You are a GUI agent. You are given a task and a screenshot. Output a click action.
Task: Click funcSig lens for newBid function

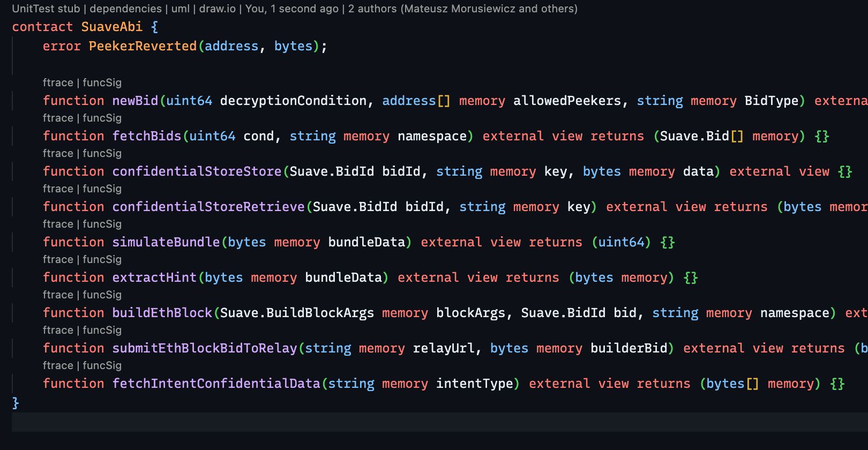pos(102,82)
